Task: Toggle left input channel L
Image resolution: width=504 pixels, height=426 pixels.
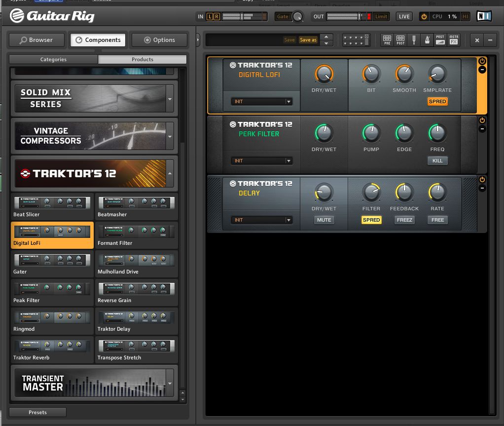Action: point(210,16)
